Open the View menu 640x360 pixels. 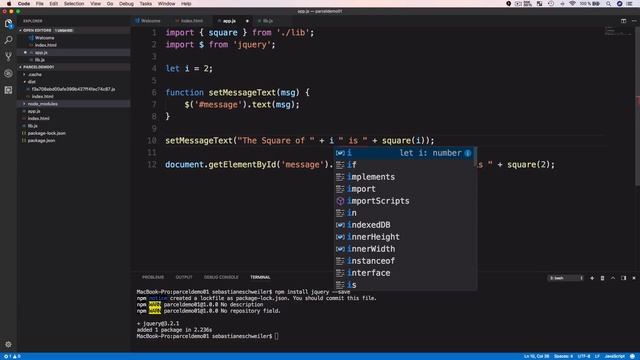pos(96,4)
